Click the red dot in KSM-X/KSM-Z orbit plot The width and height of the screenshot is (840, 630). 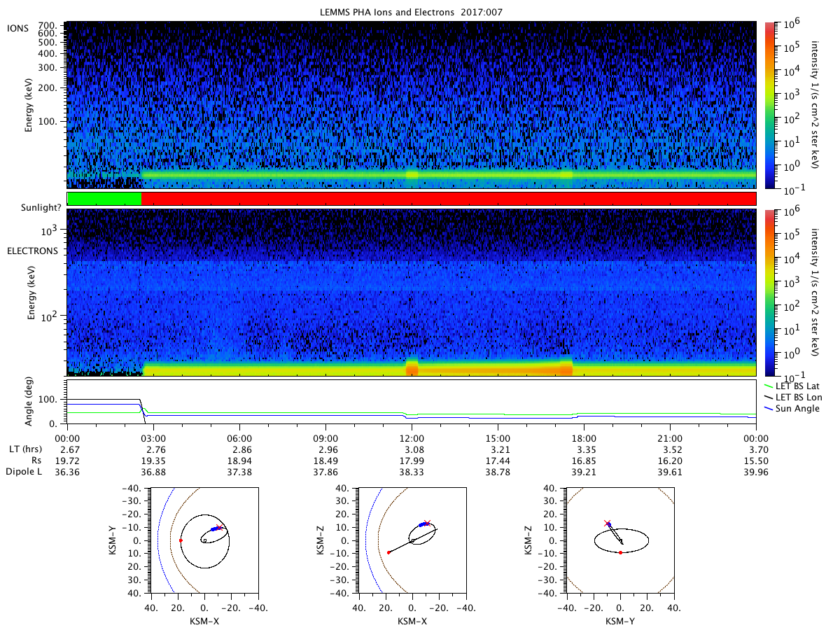[388, 552]
